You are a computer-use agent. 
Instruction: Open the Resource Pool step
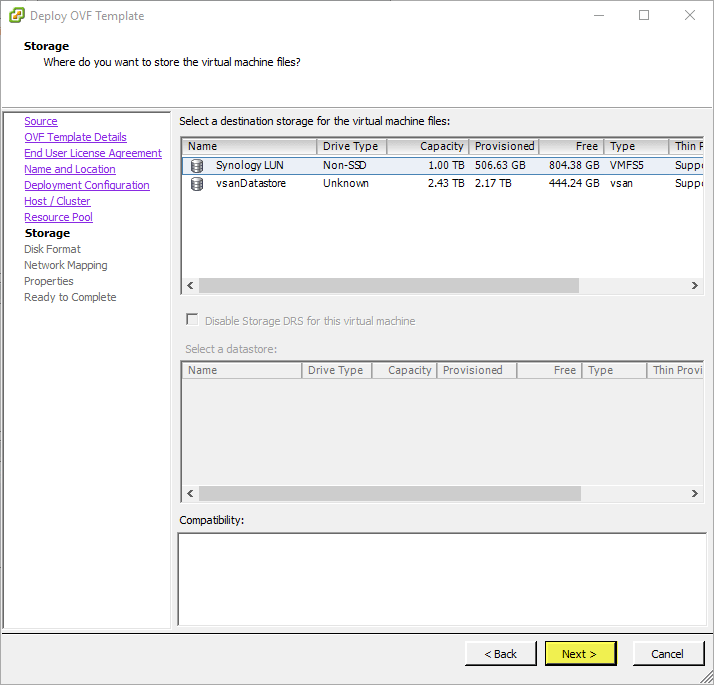pyautogui.click(x=58, y=217)
